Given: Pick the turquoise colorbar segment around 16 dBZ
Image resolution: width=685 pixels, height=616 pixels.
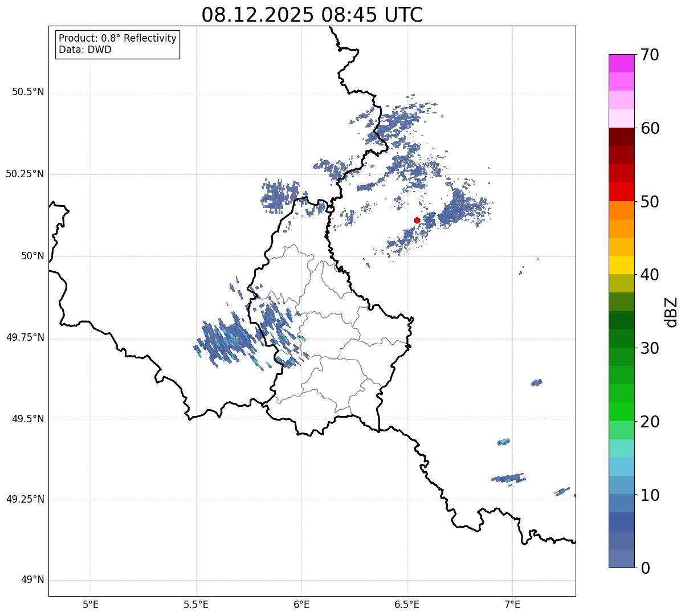Looking at the screenshot, I should [622, 448].
